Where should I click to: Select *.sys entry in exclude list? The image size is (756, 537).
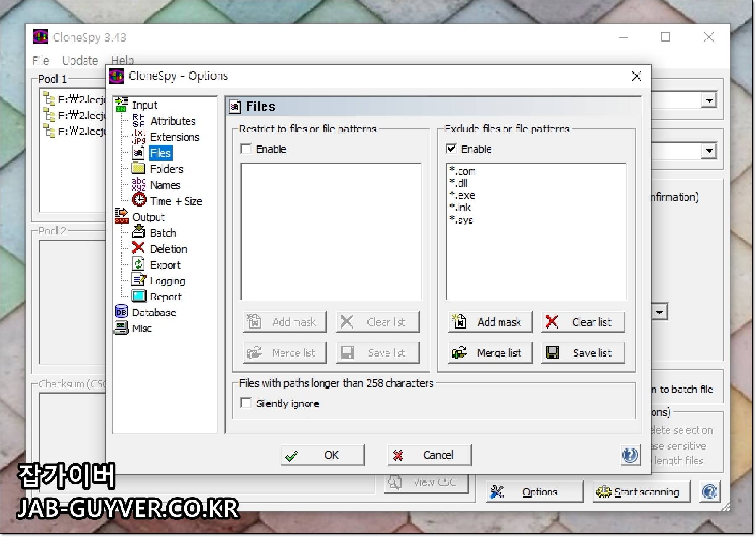pos(461,220)
